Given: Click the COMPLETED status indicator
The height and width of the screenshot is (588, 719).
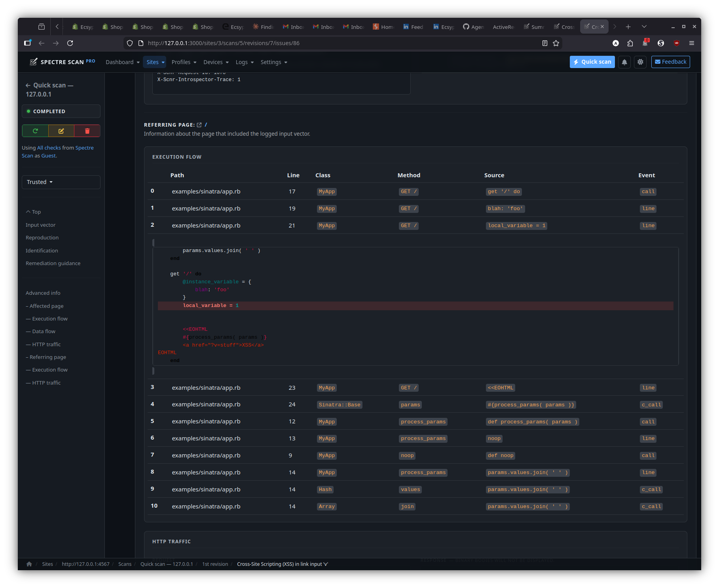Looking at the screenshot, I should (x=61, y=112).
